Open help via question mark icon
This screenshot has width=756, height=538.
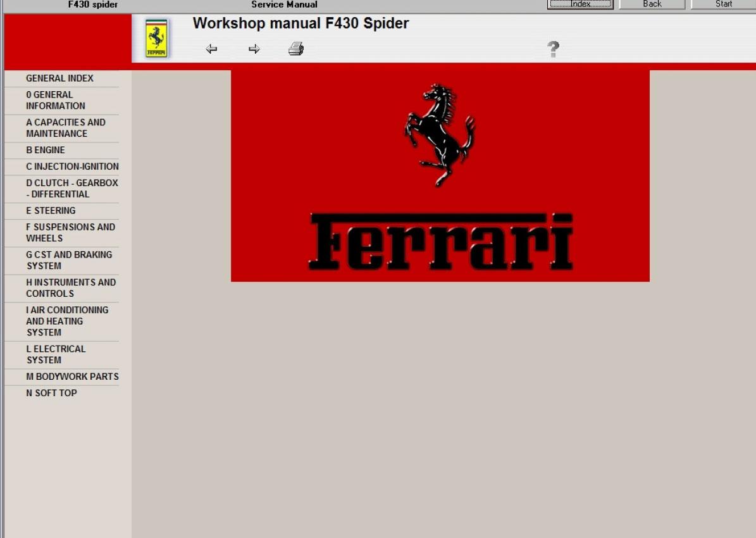tap(553, 49)
